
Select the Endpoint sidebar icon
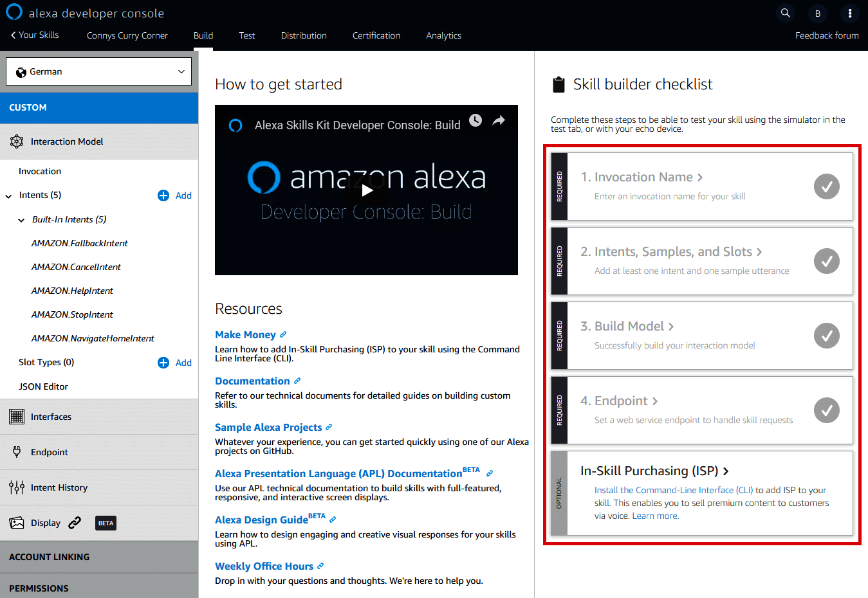16,451
